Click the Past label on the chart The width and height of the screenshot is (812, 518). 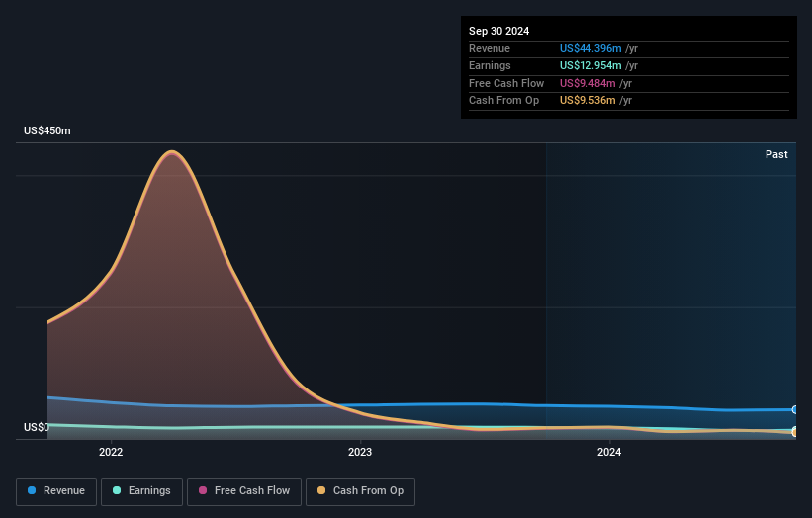[x=776, y=155]
